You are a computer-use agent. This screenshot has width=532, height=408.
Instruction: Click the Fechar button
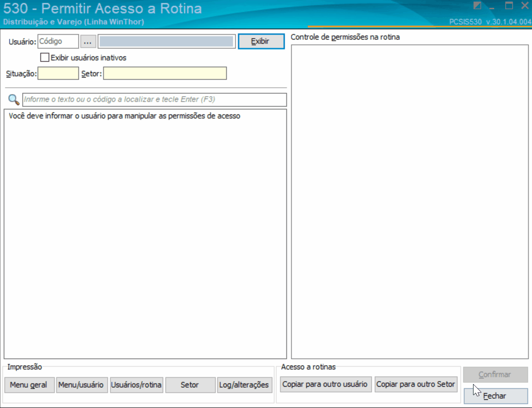coord(495,396)
